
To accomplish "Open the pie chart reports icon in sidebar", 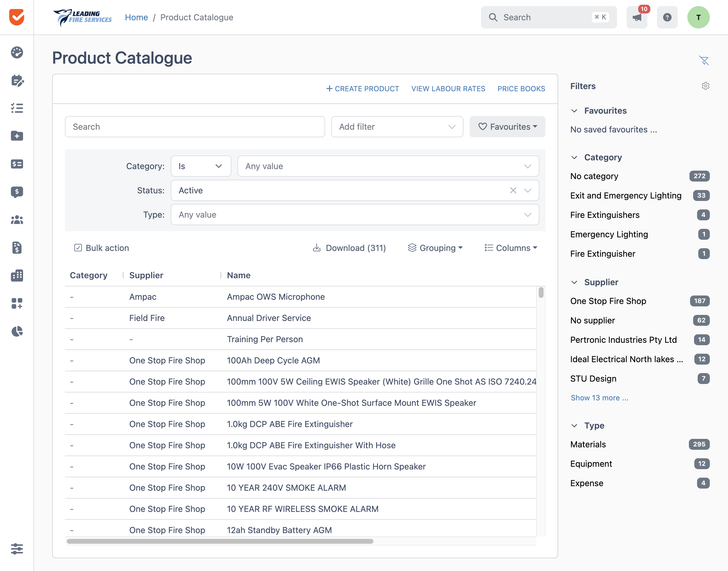I will pyautogui.click(x=17, y=331).
